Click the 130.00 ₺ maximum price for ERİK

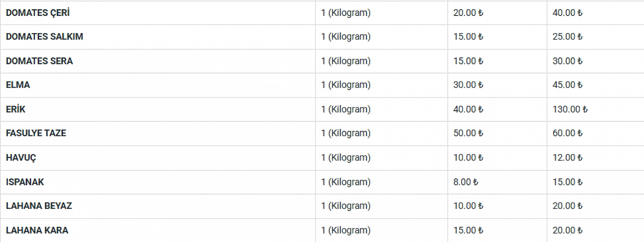(570, 109)
